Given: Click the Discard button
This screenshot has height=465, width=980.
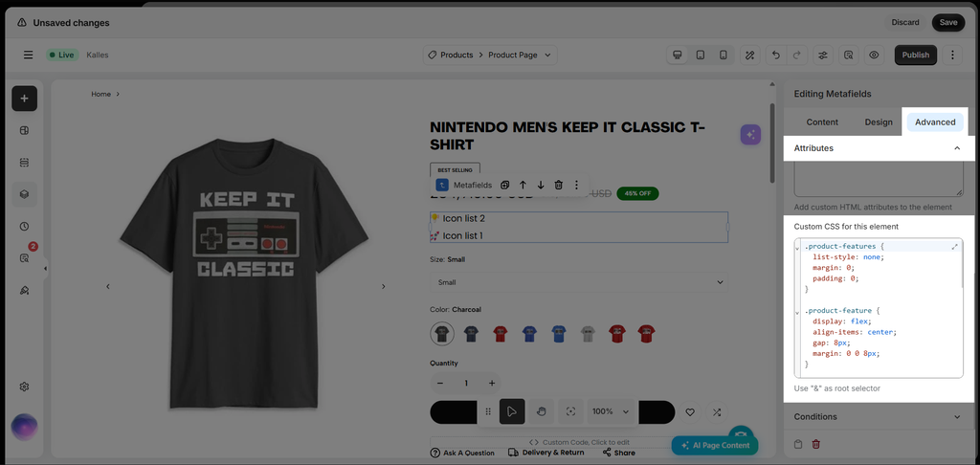Looking at the screenshot, I should click(905, 23).
